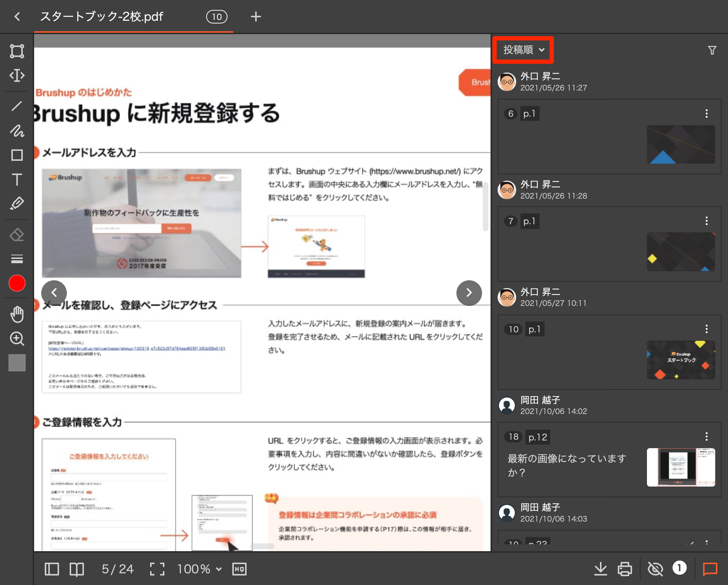
Task: Click the p.12 page label
Action: (x=537, y=437)
